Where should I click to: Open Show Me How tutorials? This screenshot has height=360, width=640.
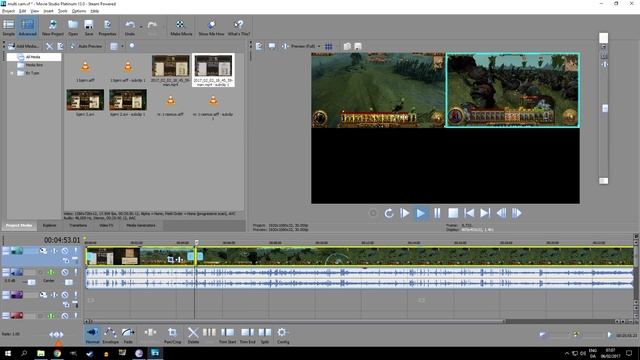tap(211, 27)
